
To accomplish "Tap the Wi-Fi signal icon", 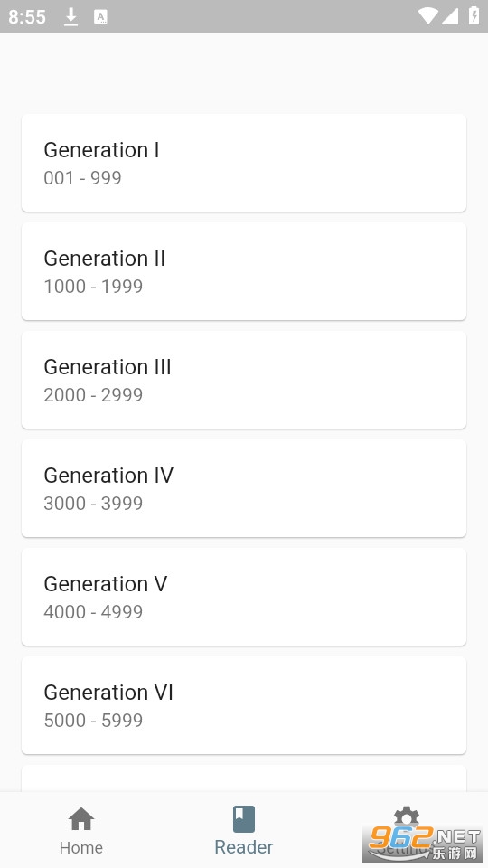I will 427,16.
